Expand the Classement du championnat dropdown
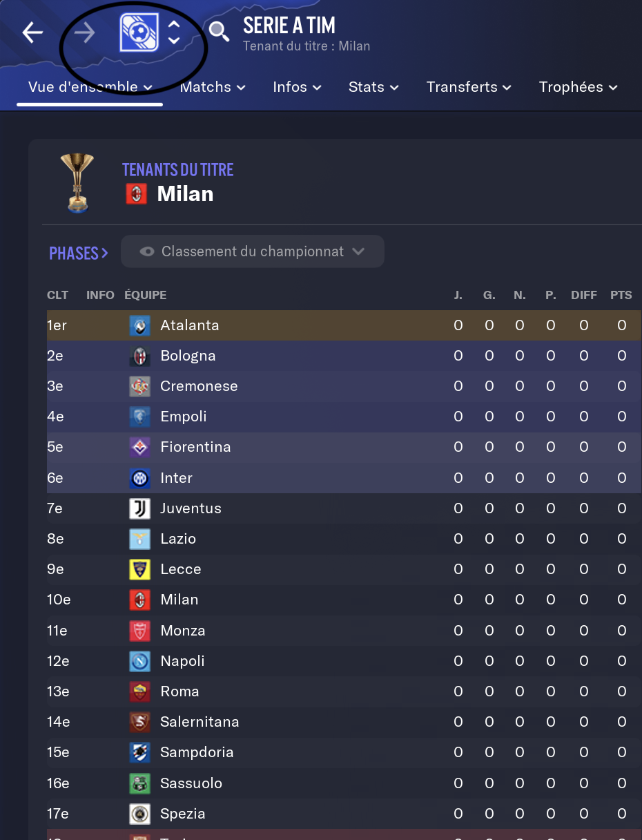The height and width of the screenshot is (840, 642). [x=253, y=251]
